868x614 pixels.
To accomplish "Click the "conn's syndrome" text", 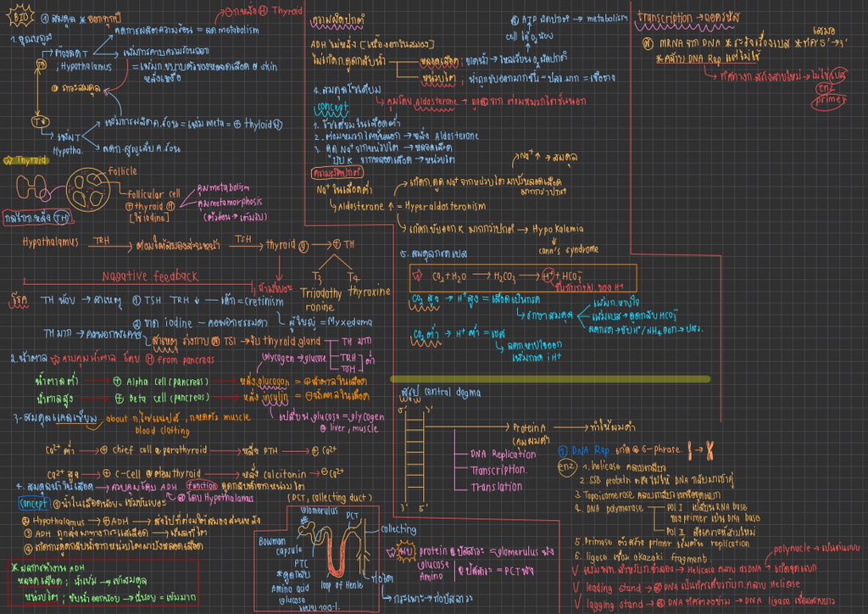I will tap(569, 249).
